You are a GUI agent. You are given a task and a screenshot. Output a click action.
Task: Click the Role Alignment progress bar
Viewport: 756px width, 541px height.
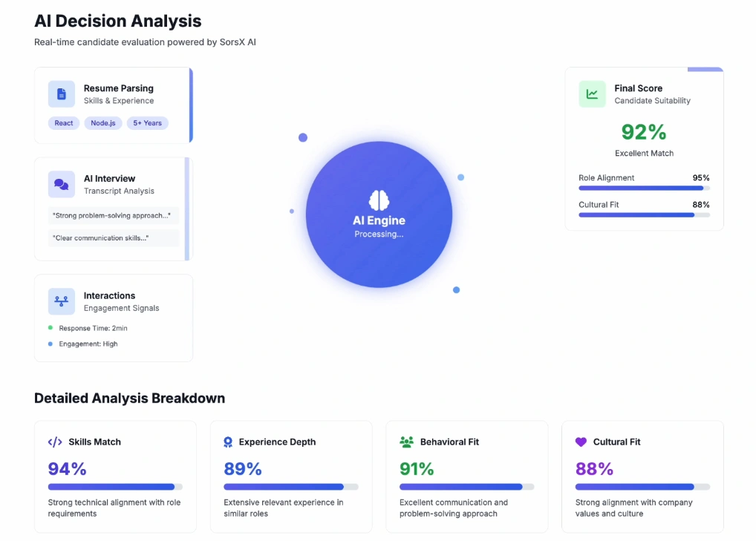click(x=644, y=188)
